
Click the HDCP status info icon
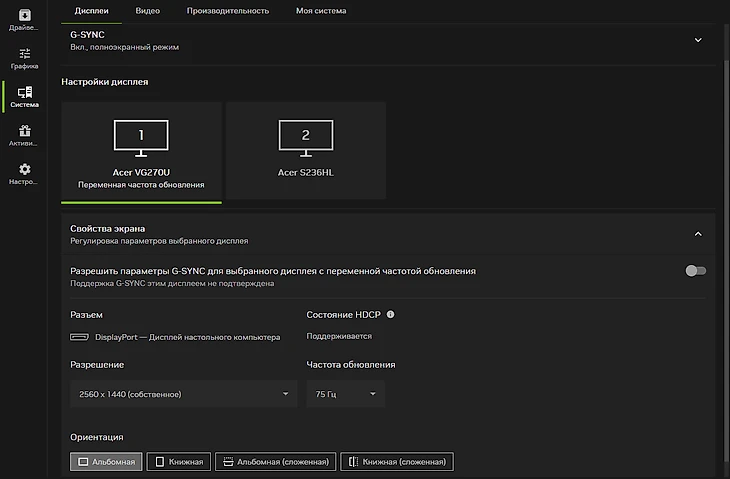click(390, 314)
